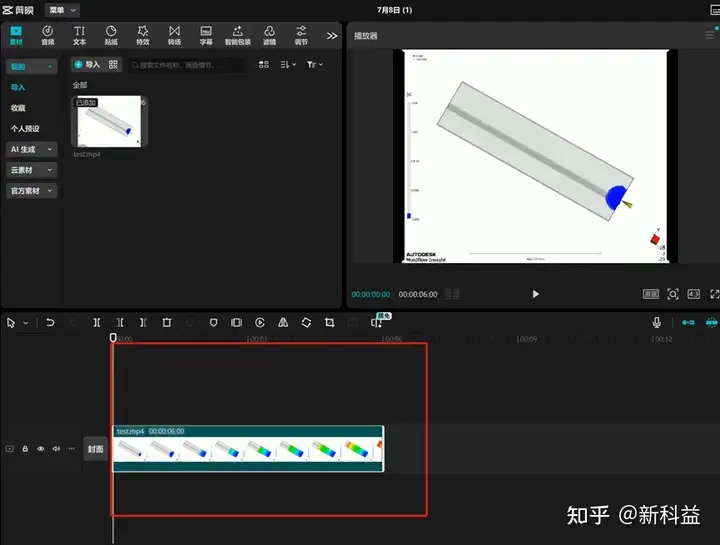720x545 pixels.
Task: Click the Mirror flip tool icon
Action: click(x=283, y=322)
